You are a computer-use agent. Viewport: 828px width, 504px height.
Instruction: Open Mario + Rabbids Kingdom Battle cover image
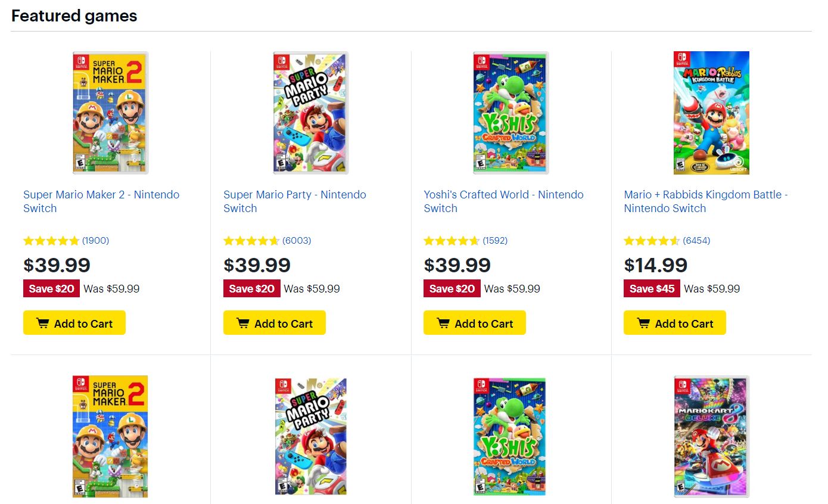(x=711, y=113)
